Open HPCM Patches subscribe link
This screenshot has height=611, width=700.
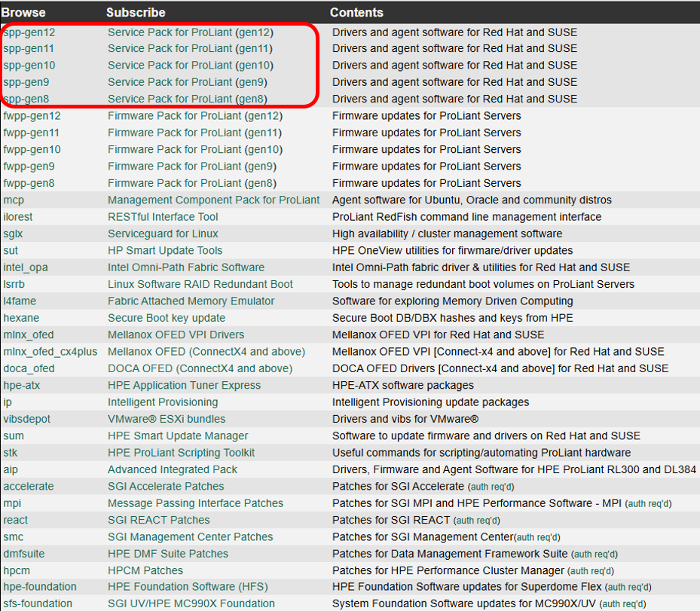pos(145,571)
